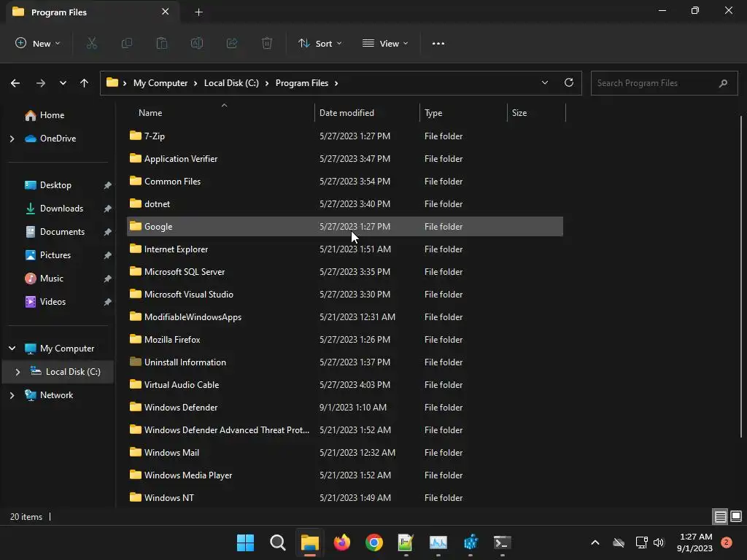Sort by Type column header
This screenshot has height=560, width=747.
click(x=433, y=113)
